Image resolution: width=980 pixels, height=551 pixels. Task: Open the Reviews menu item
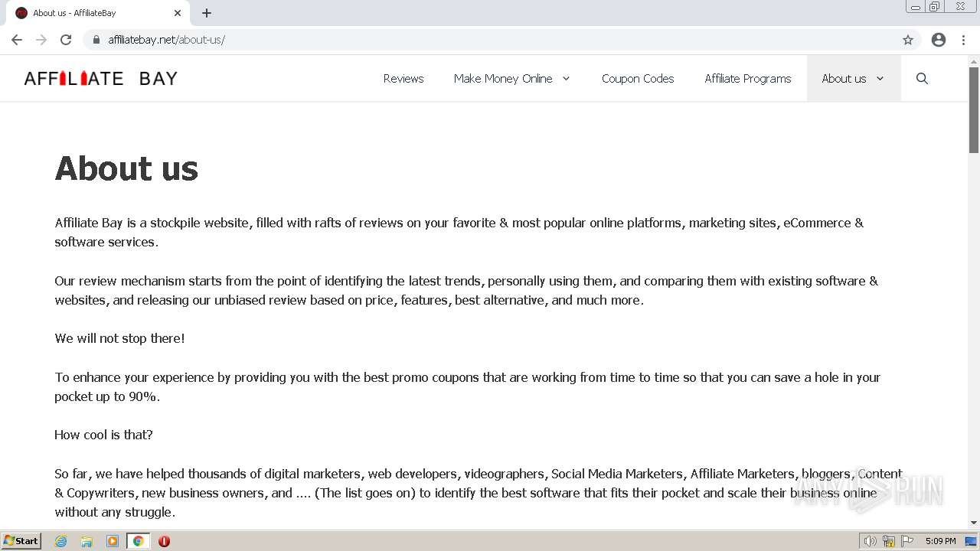click(403, 78)
